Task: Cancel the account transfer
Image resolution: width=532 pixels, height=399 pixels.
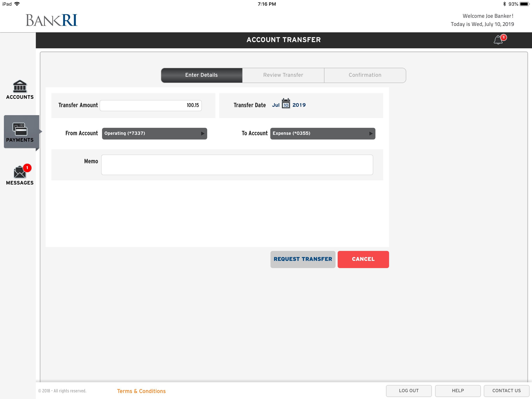Action: click(x=363, y=259)
